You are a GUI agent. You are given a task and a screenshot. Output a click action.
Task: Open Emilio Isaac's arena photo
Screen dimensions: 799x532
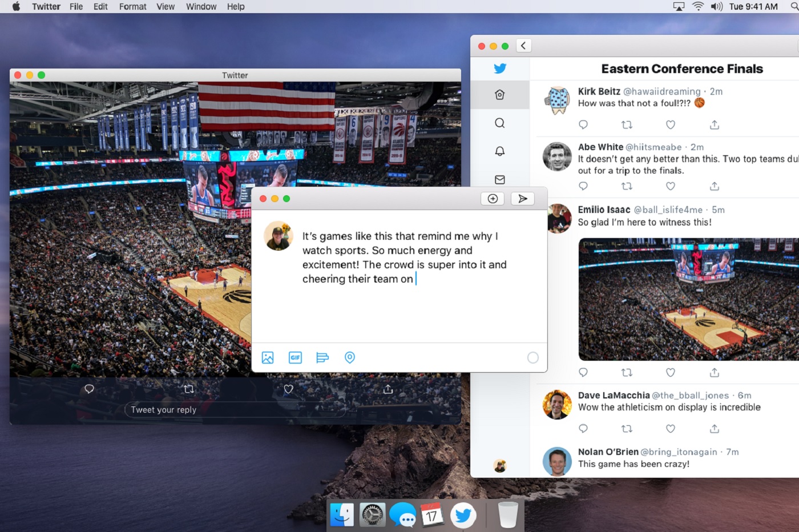(689, 299)
